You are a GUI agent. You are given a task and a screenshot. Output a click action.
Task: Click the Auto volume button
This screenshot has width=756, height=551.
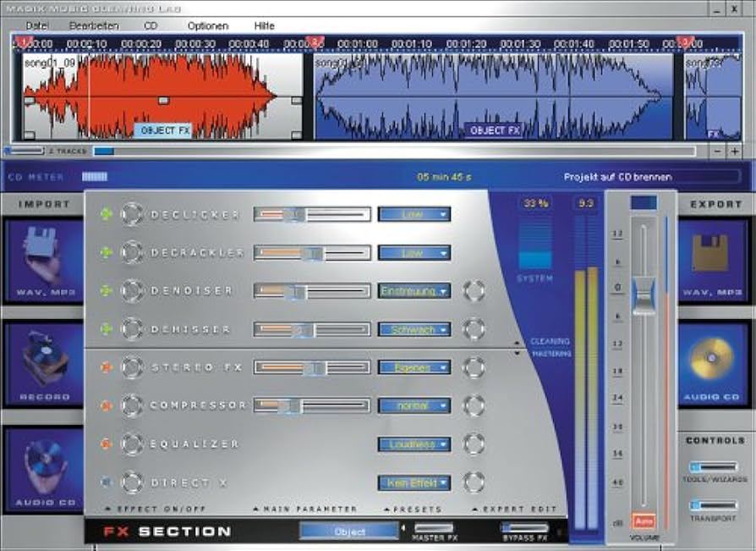(x=644, y=521)
